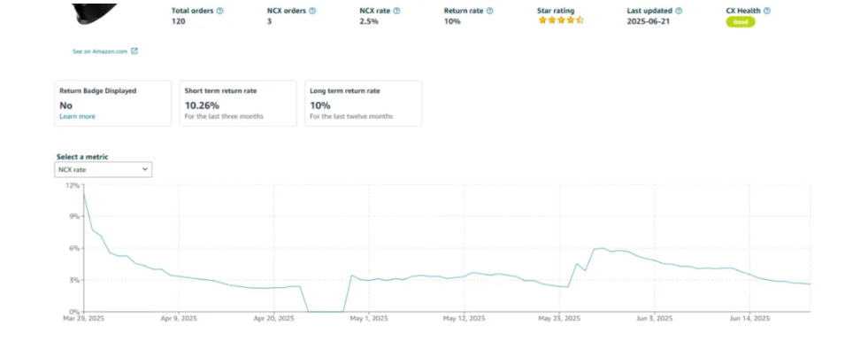Open the See on Amazon.com link
The width and height of the screenshot is (868, 342).
pos(100,51)
